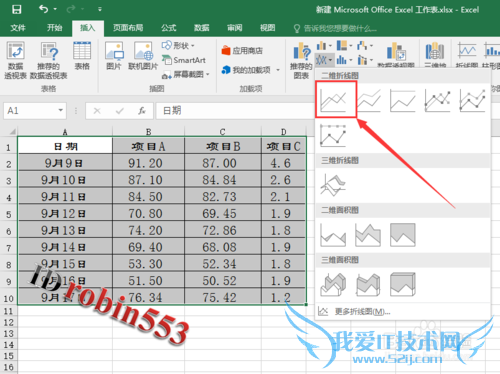Select the 2D stacked area chart
The image size is (500, 374).
coord(368,235)
